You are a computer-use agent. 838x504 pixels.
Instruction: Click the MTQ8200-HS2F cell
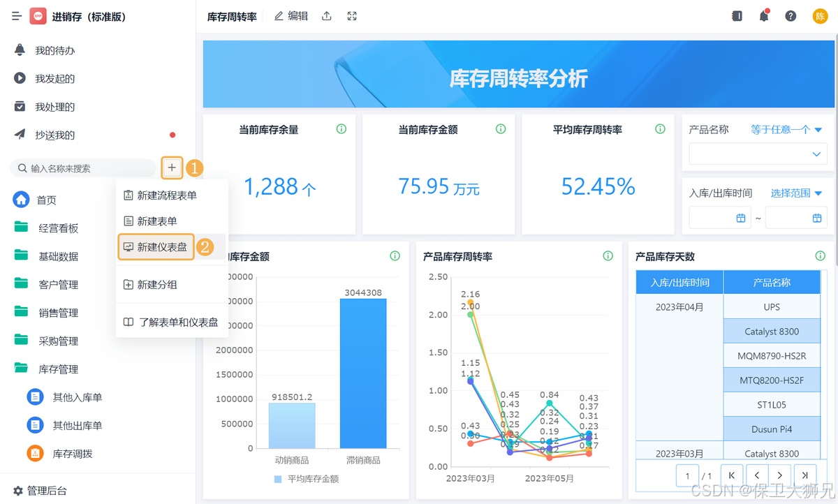tap(772, 380)
